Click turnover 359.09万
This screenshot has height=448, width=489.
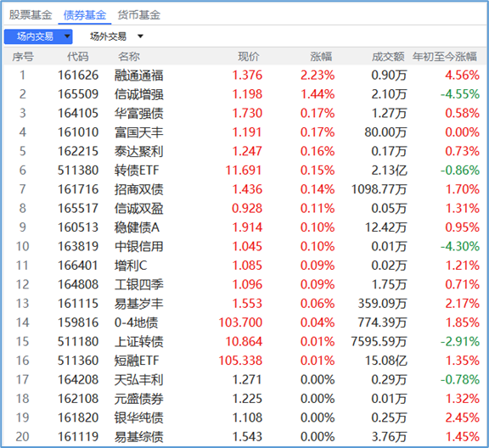pyautogui.click(x=383, y=304)
